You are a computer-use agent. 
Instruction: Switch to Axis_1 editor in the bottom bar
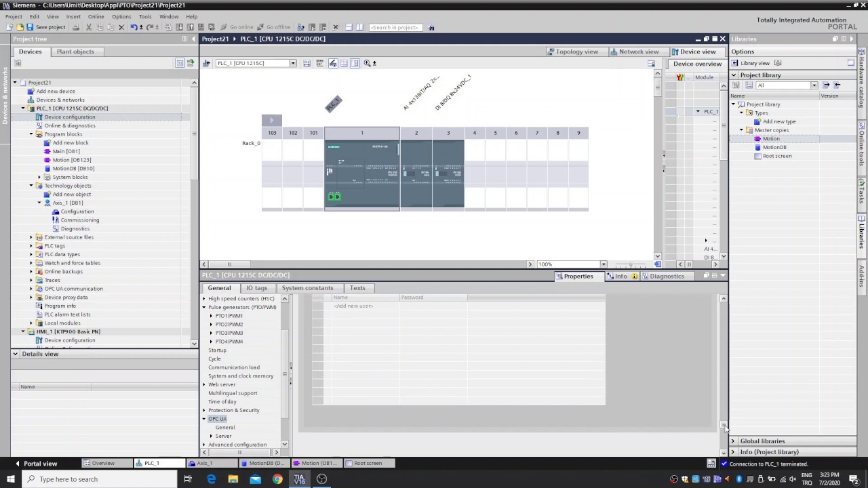click(211, 464)
